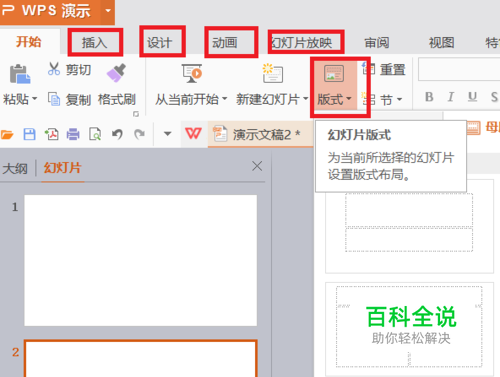Click the undo arrow icon
This screenshot has height=377, width=500.
(x=117, y=134)
